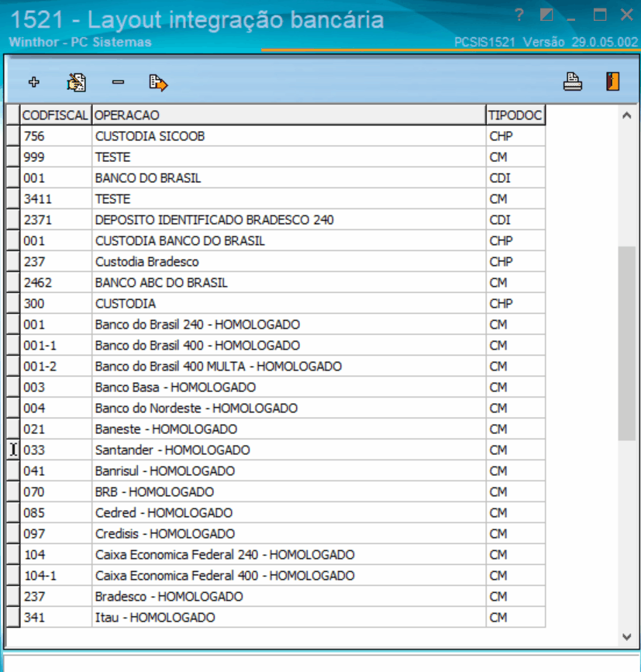The width and height of the screenshot is (641, 672).
Task: Select CUSTODIA BANCO DO BRASIL row
Action: click(x=289, y=241)
